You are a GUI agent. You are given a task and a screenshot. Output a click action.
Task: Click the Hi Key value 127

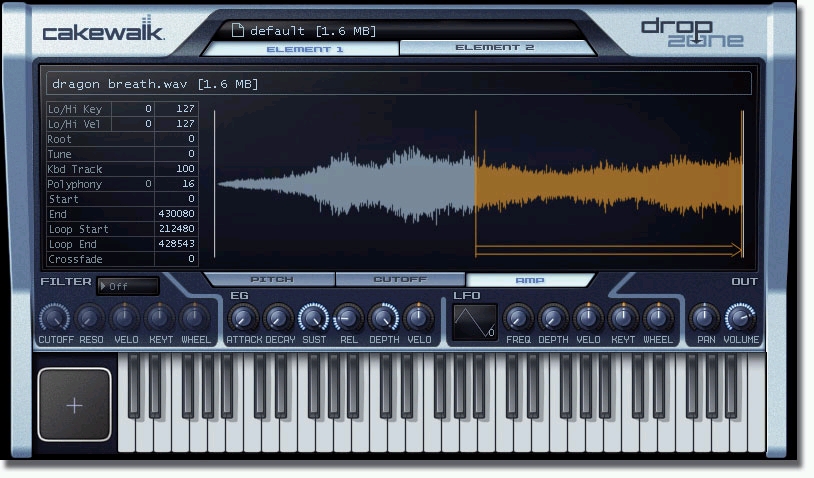coord(176,109)
